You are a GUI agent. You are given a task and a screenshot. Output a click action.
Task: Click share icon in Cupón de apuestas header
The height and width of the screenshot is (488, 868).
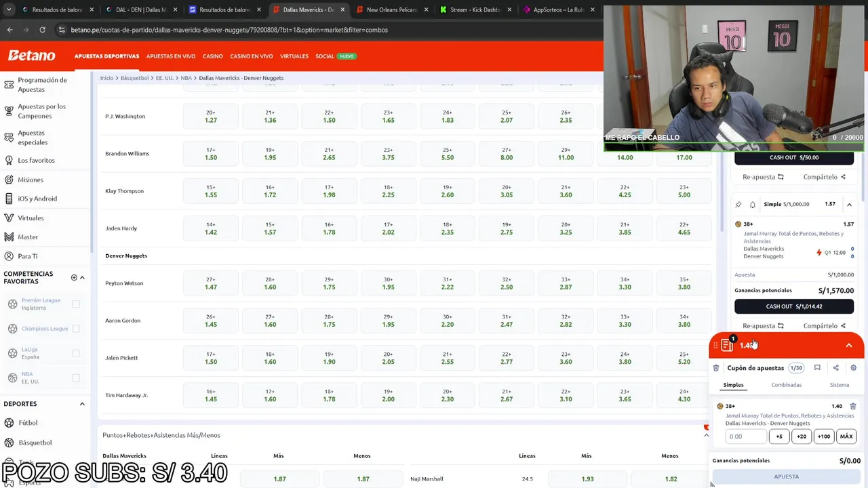[835, 368]
